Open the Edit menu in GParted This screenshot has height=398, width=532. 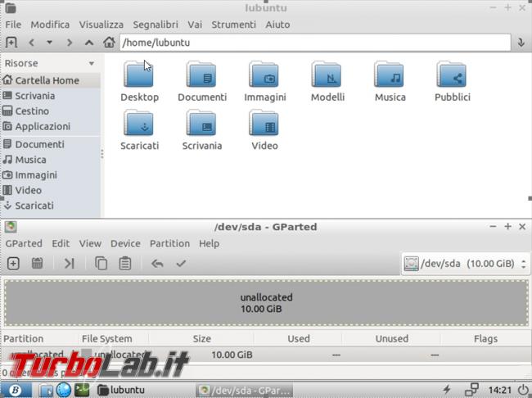click(61, 243)
